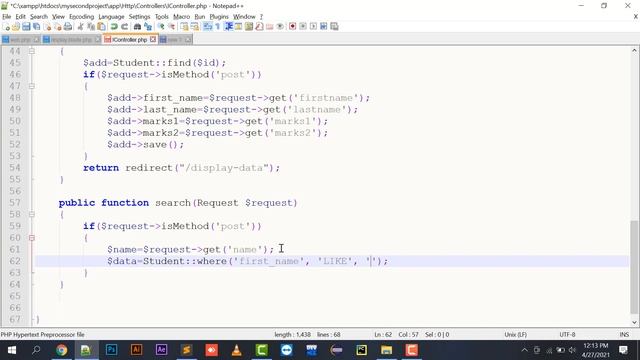Screen dimensions: 640x360
Task: Click the Open file toolbar icon
Action: point(16,27)
